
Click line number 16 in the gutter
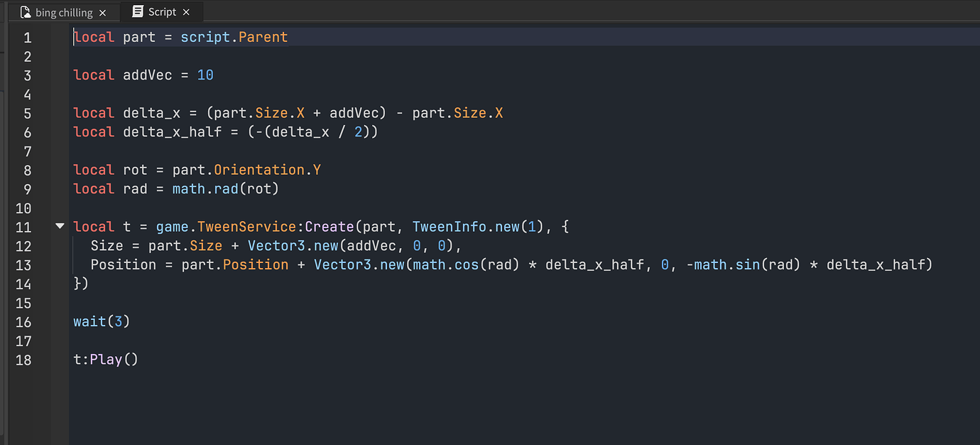coord(23,322)
